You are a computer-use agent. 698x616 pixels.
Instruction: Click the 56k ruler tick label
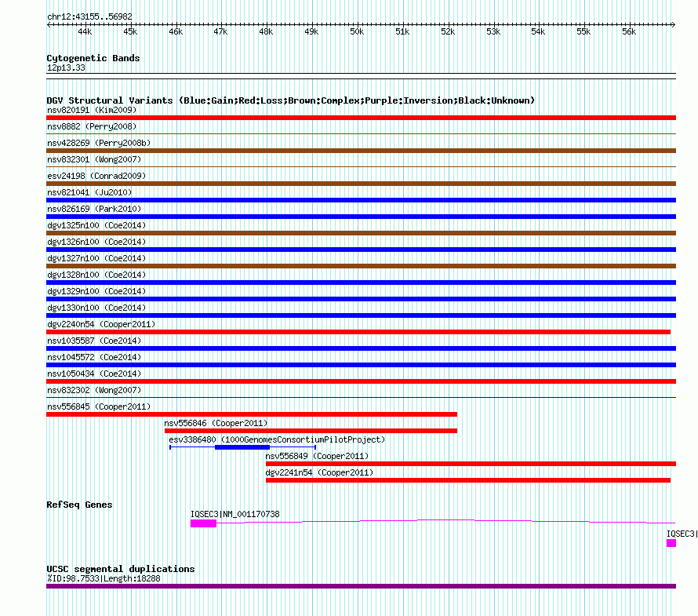click(628, 31)
